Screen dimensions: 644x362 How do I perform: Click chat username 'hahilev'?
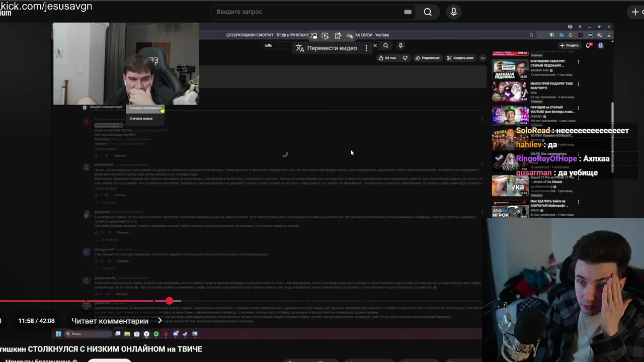pos(529,145)
